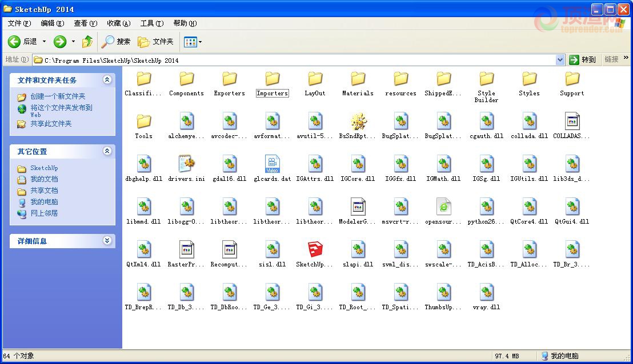Image resolution: width=633 pixels, height=364 pixels.
Task: Open SketchUp under 其它位置
Action: 44,168
